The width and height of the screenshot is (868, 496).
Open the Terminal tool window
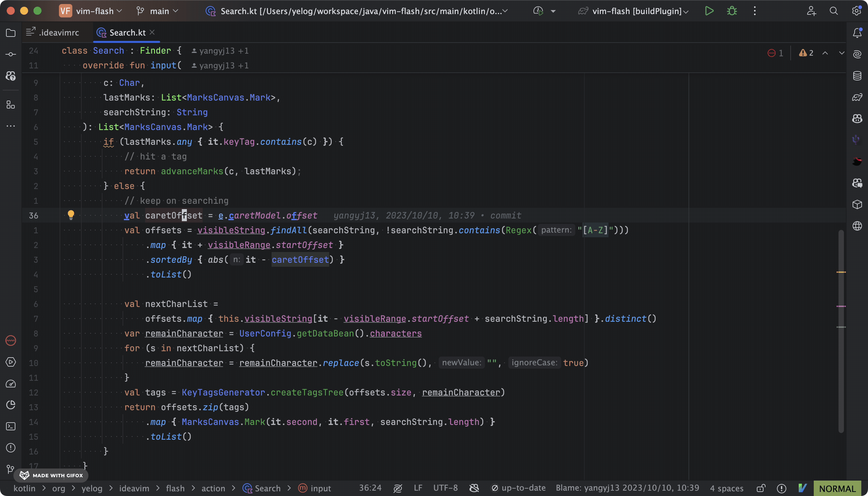coord(11,426)
